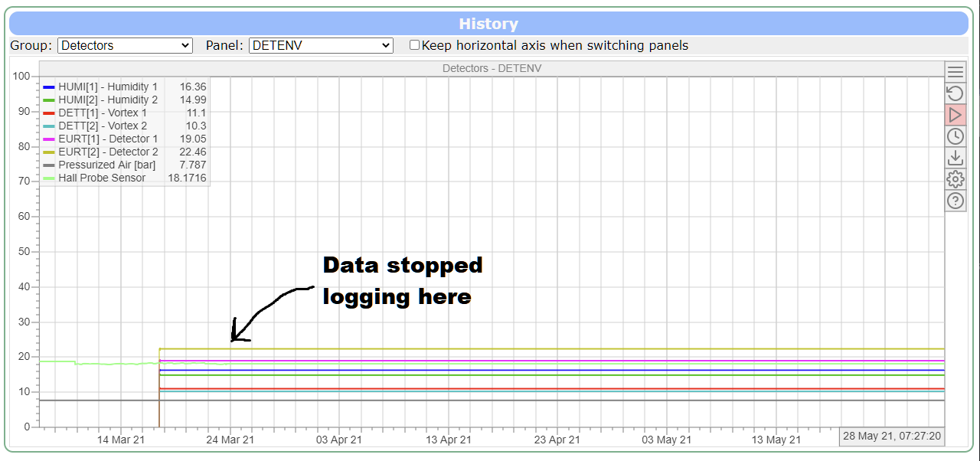Click the 03 Apr 21 axis label

(339, 440)
